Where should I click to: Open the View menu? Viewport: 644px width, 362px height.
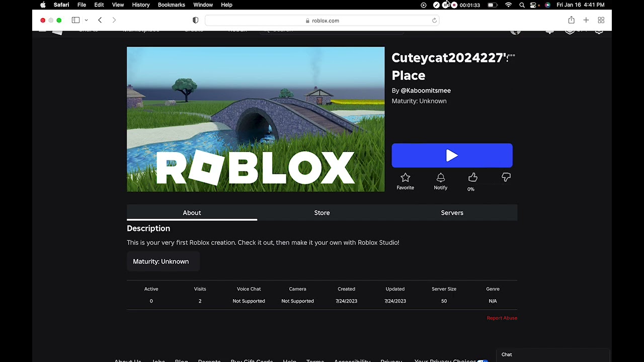point(118,5)
